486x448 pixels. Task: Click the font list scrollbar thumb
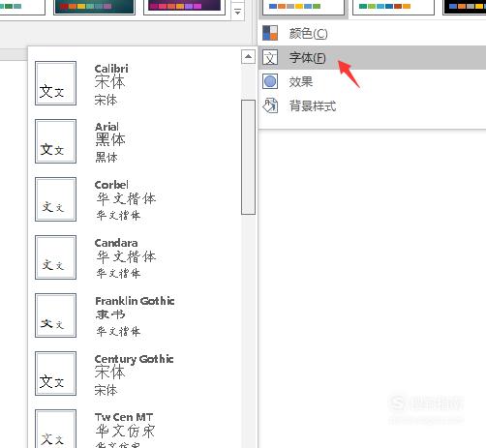(x=248, y=157)
